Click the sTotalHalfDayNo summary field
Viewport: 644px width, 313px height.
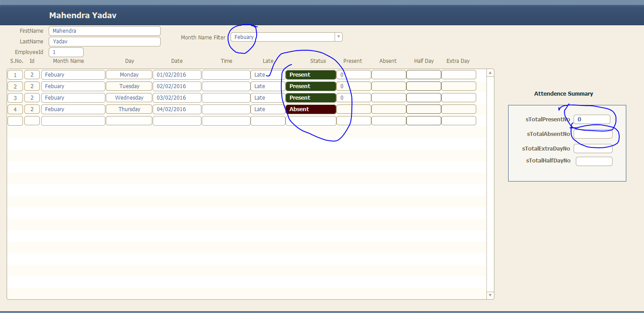click(x=594, y=161)
